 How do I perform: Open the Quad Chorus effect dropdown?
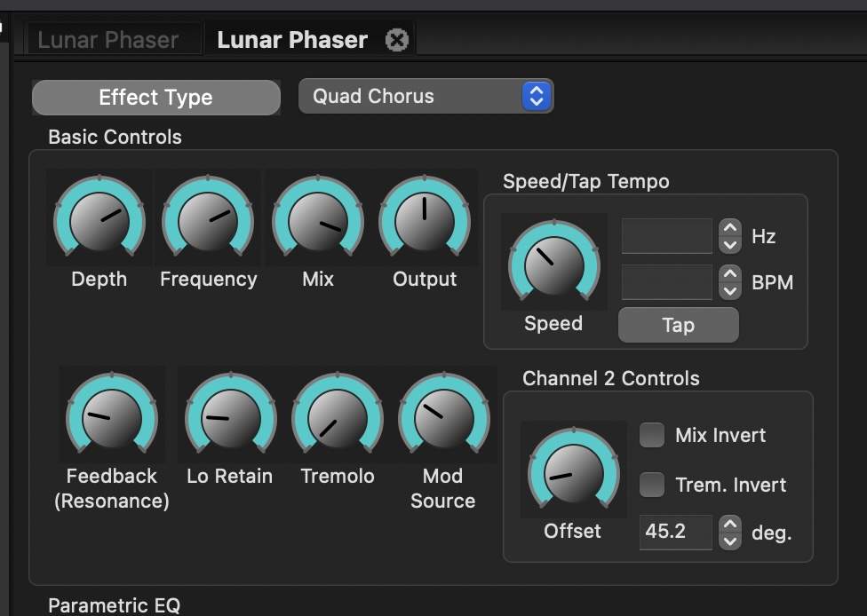pyautogui.click(x=426, y=96)
